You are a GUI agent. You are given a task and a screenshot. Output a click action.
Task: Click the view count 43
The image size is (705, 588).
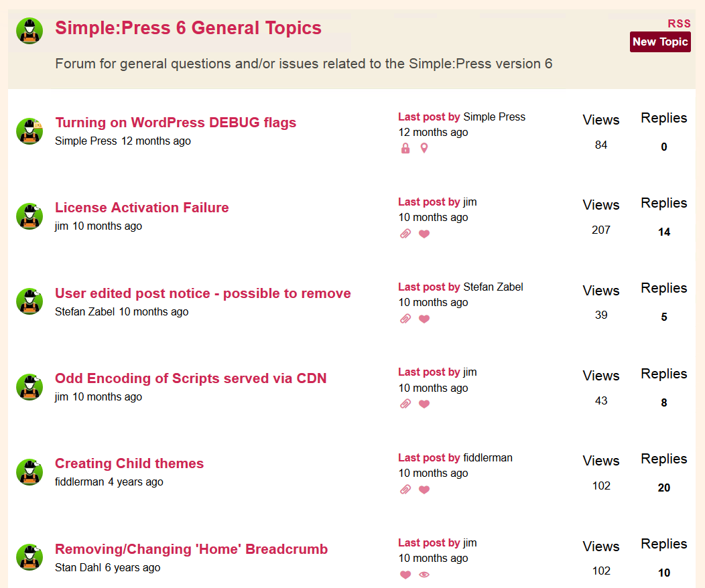[601, 400]
